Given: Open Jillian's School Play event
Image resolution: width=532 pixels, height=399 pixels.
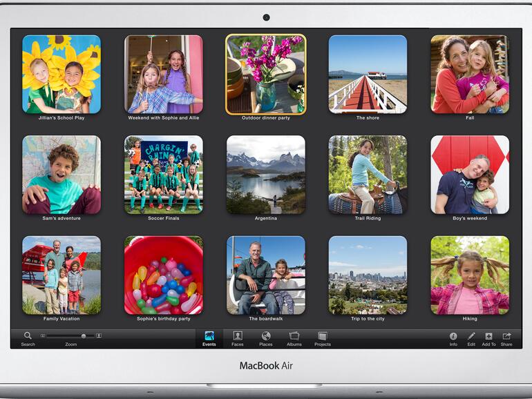Looking at the screenshot, I should tap(61, 75).
